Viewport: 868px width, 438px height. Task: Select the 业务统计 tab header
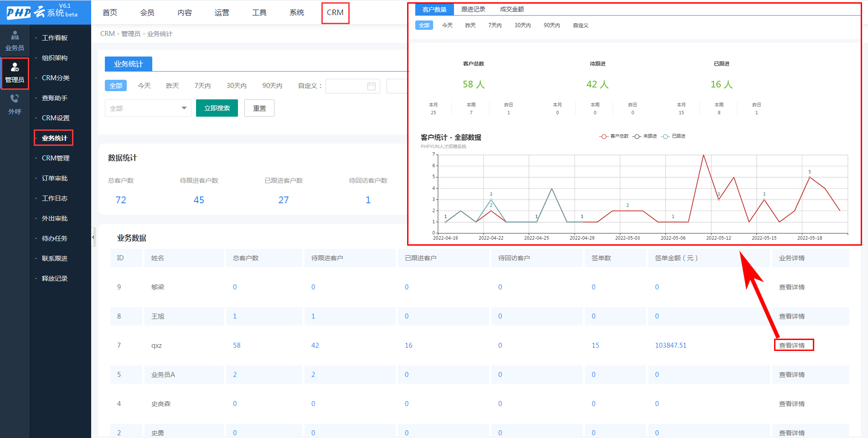(x=129, y=64)
